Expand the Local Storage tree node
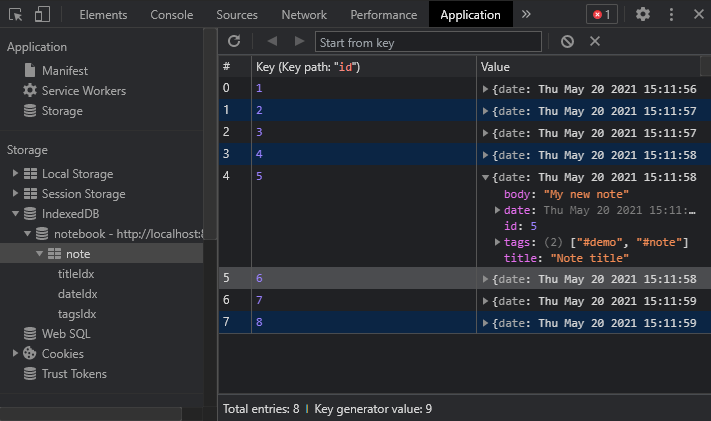 click(16, 174)
